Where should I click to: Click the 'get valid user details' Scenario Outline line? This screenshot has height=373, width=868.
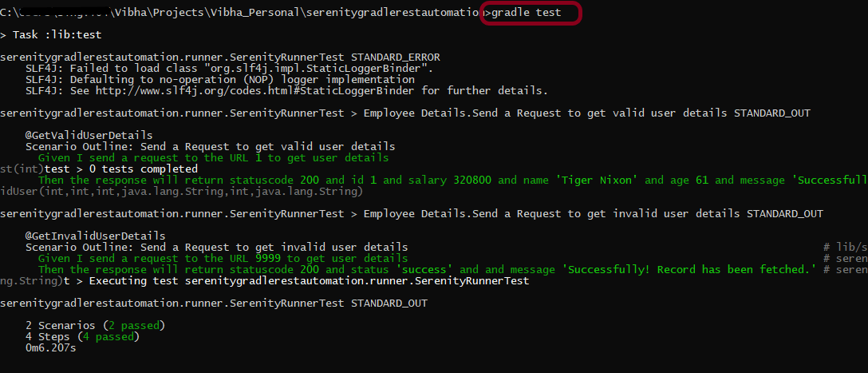pyautogui.click(x=210, y=146)
